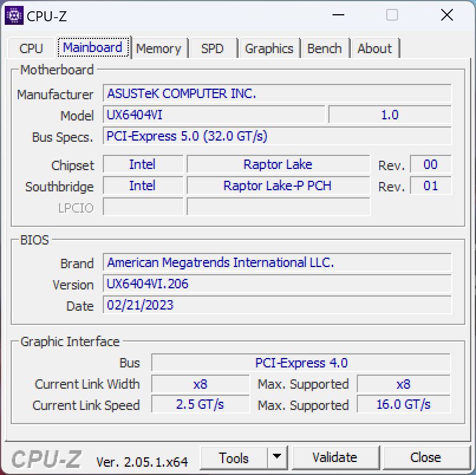Select the Model value UX6404VI

tap(214, 115)
